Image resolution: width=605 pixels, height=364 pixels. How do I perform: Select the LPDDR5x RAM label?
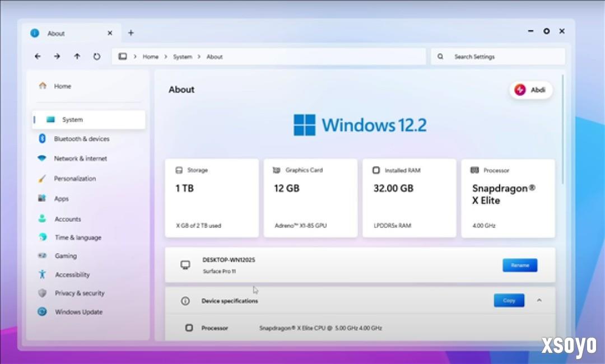pyautogui.click(x=392, y=226)
